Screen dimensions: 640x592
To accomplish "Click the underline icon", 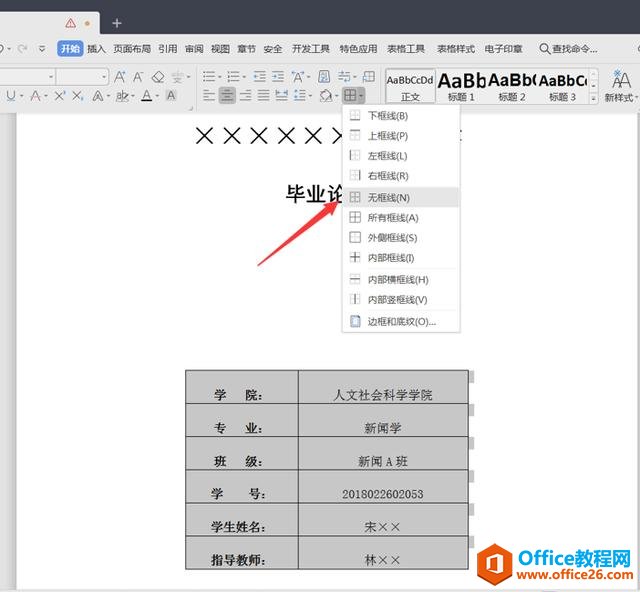I will pyautogui.click(x=11, y=96).
